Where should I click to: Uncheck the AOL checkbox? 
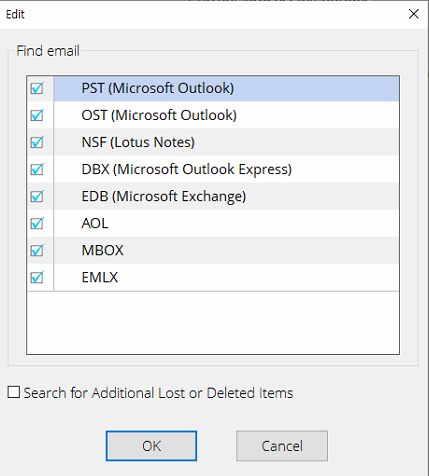(x=37, y=224)
